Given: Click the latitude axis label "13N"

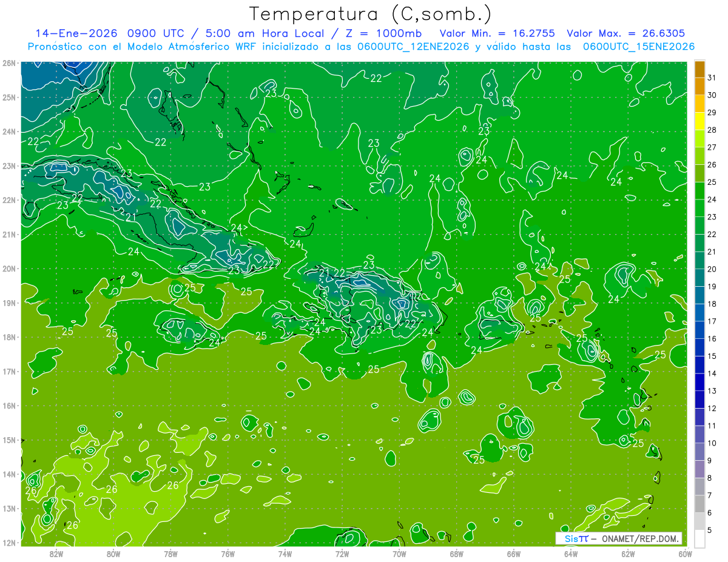Looking at the screenshot, I should pyautogui.click(x=9, y=509).
